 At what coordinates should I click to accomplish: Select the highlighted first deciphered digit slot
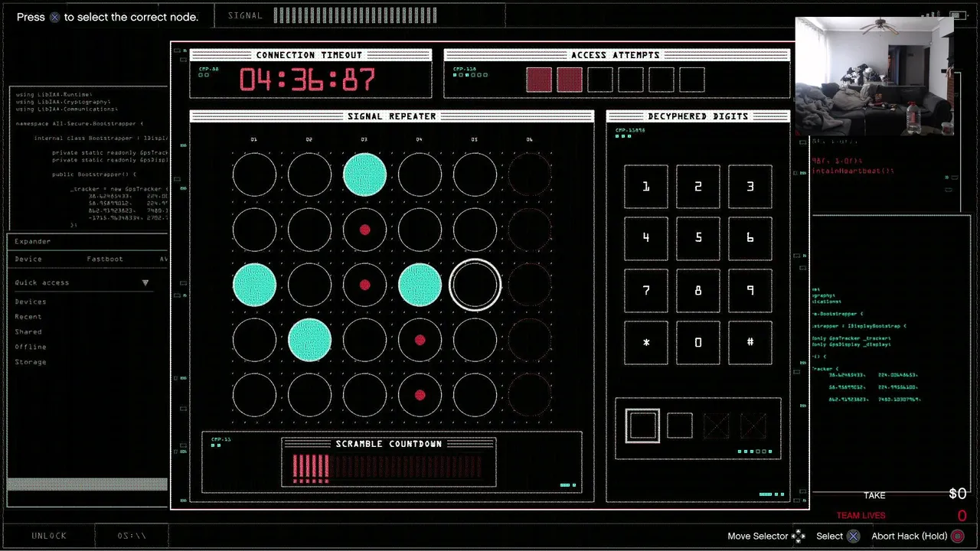pos(642,425)
